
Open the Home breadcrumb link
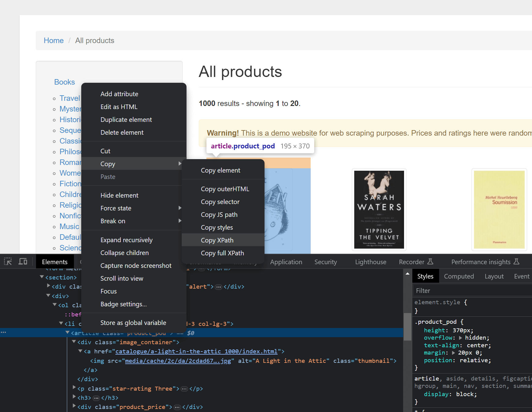pos(53,40)
